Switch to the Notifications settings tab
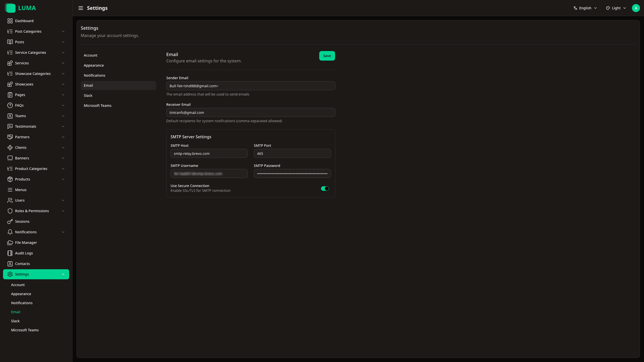 (118, 75)
